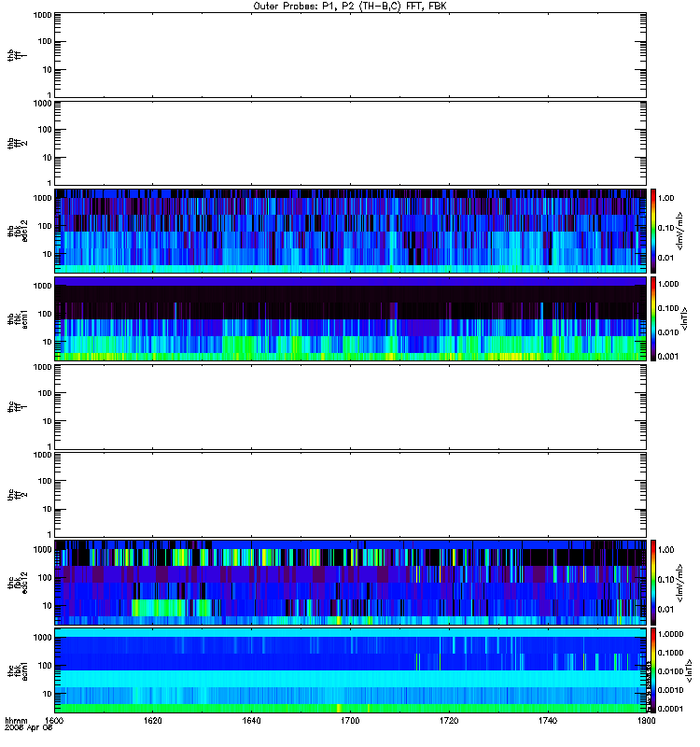Screen dimensions: 700x747
Task: Click the <|mV/m|> unit label beside thb edc12 color bar
Action: (x=680, y=231)
